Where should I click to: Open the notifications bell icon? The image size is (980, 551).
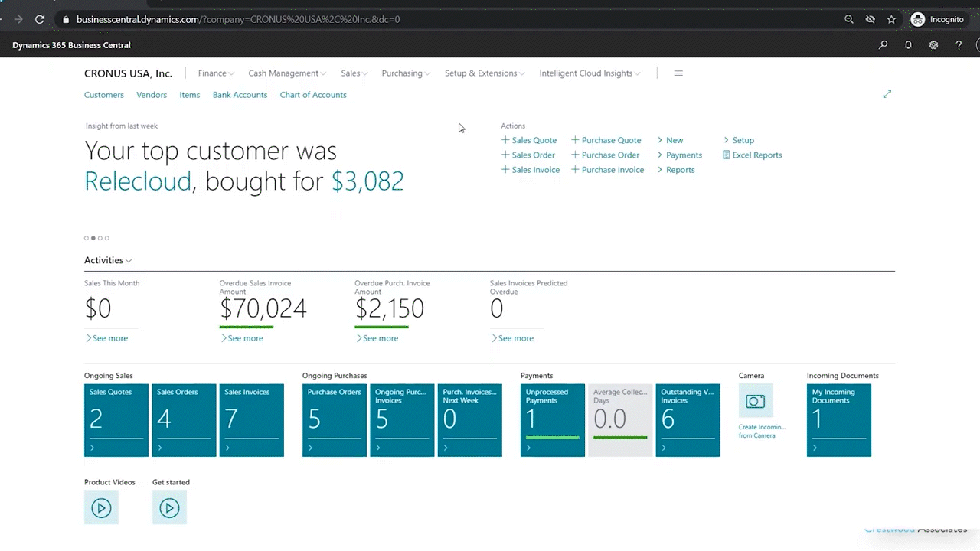pos(908,45)
